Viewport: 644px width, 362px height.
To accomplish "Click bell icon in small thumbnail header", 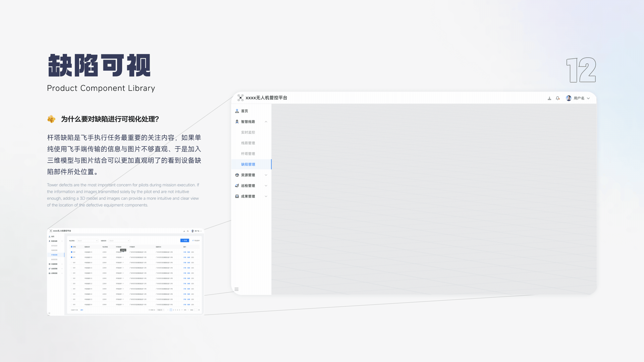I will 188,231.
